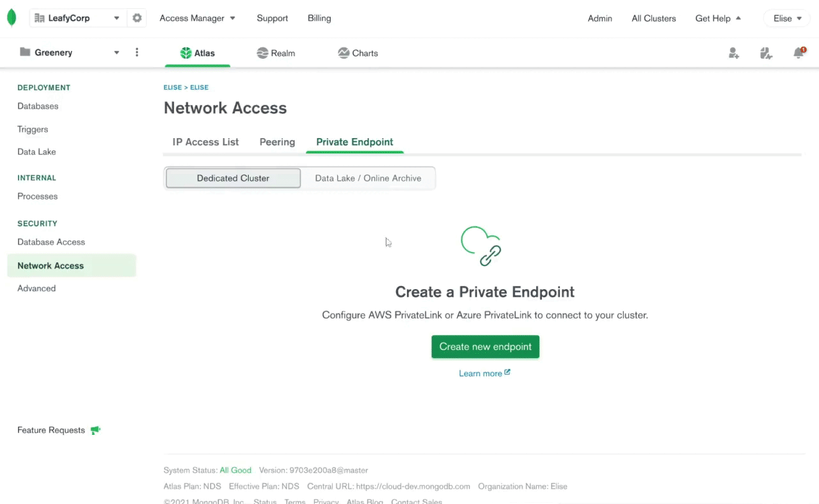Select the Dedicated Cluster toggle

[x=233, y=178]
